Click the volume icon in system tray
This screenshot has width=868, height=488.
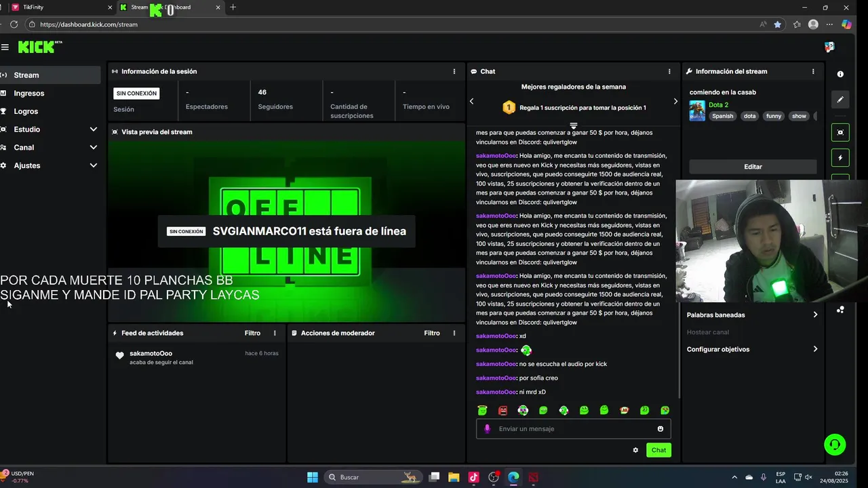(x=808, y=477)
